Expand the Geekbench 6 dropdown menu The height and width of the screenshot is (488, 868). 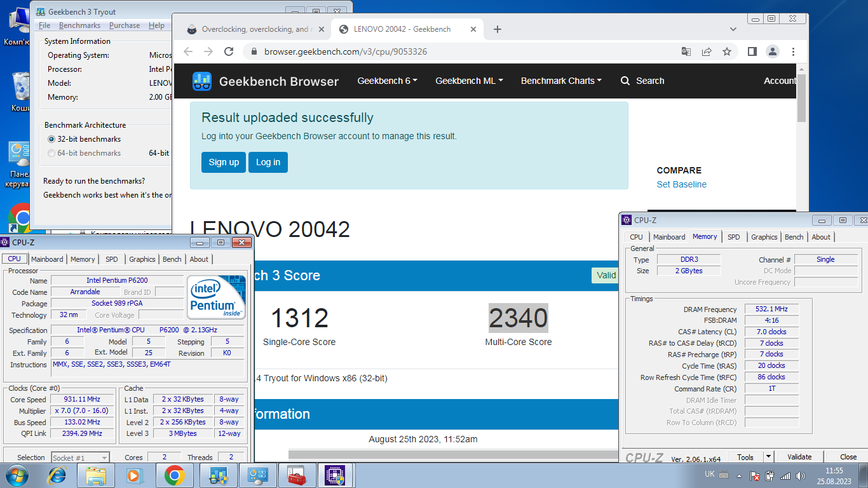click(x=387, y=81)
